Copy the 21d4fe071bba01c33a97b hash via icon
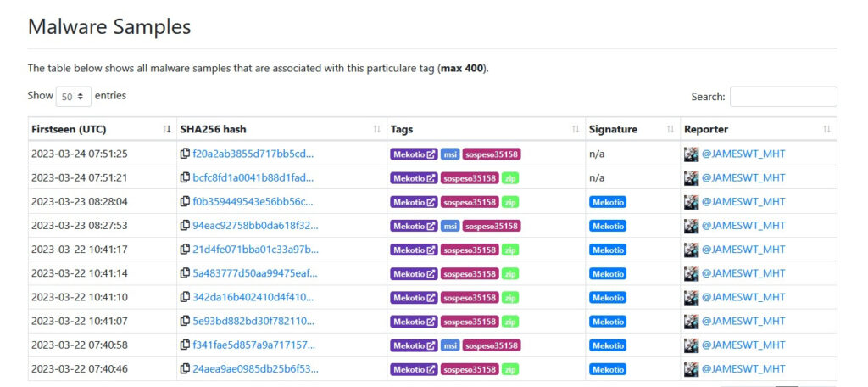868x387 pixels. (185, 250)
